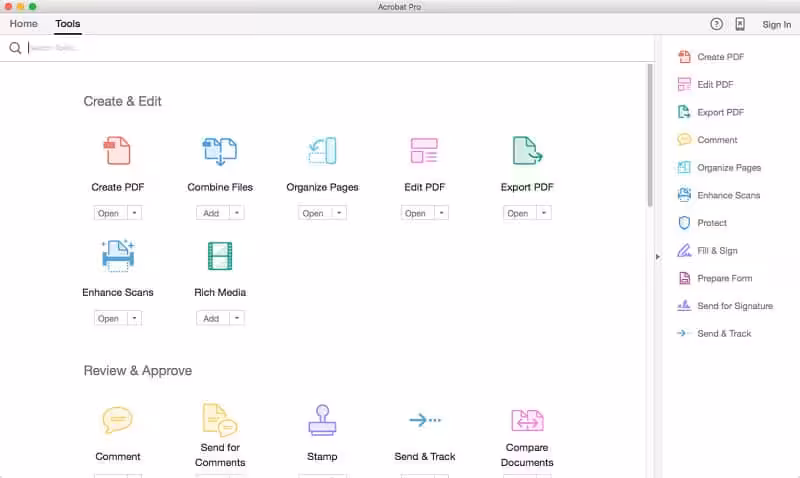Select Send for Signature icon in sidebar
This screenshot has height=478, width=800.
(684, 305)
